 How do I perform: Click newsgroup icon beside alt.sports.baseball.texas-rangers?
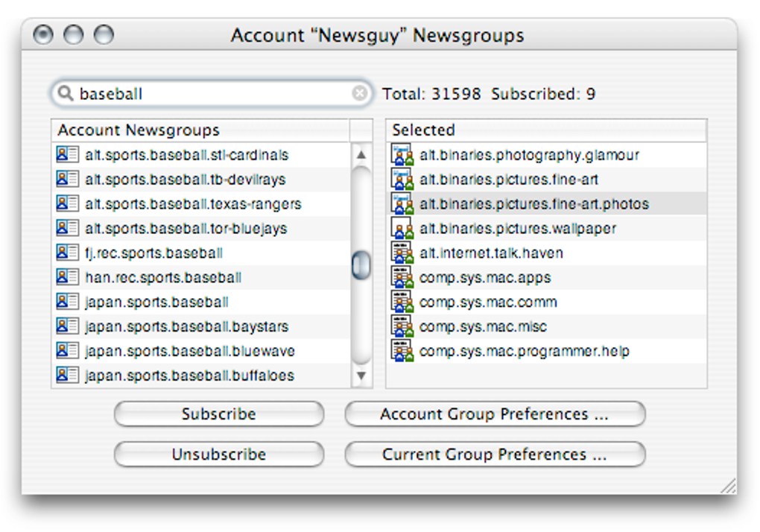click(x=67, y=203)
